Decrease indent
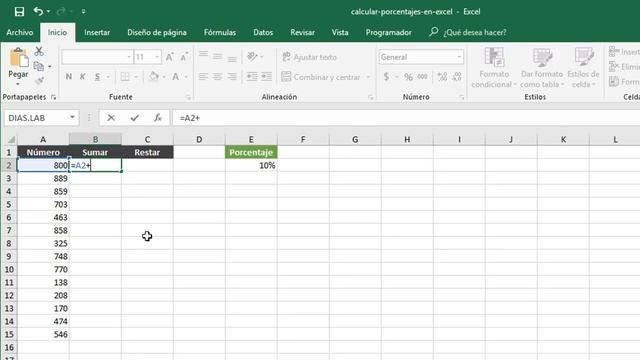 click(x=252, y=77)
